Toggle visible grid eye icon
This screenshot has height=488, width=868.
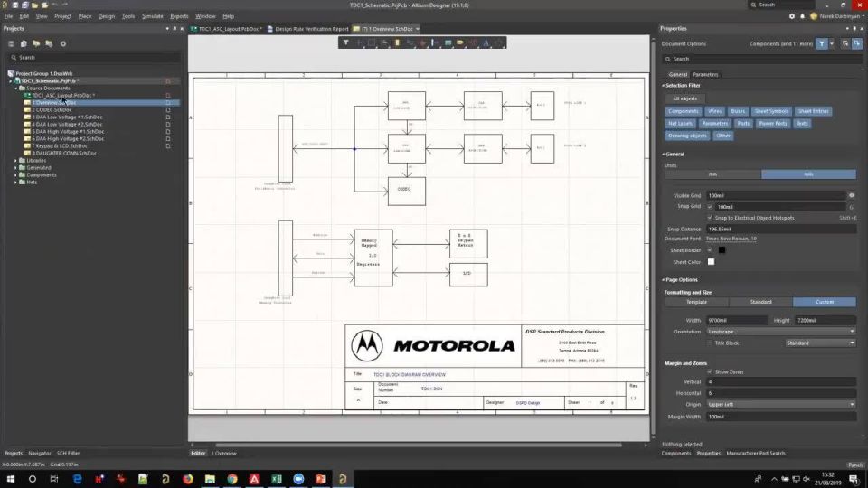click(x=852, y=195)
